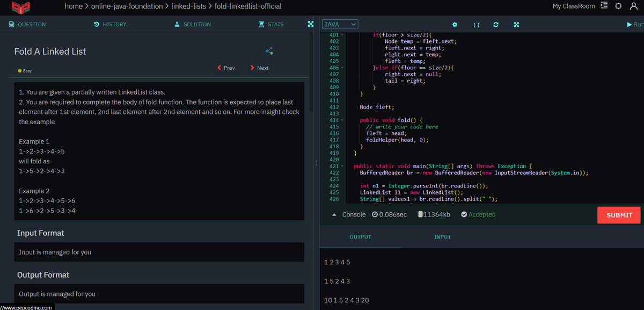Select the INPUT console tab
This screenshot has height=310, width=644.
point(442,237)
